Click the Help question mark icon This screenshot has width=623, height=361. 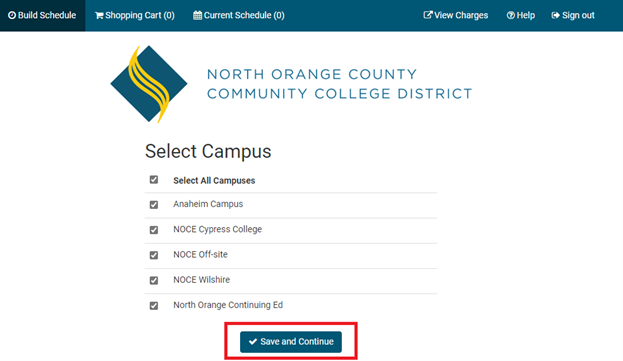[511, 15]
